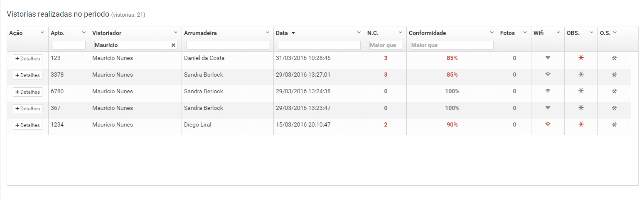
Task: Click the N.C. 'Maior que' filter field
Action: pyautogui.click(x=386, y=45)
